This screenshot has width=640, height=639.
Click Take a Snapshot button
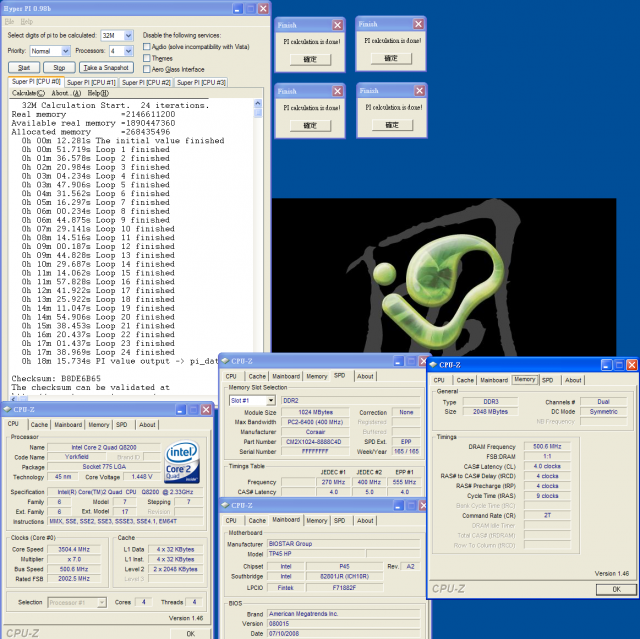click(106, 68)
